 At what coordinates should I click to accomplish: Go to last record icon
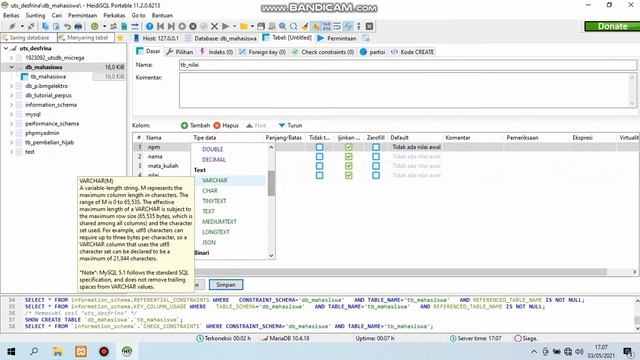(x=171, y=26)
